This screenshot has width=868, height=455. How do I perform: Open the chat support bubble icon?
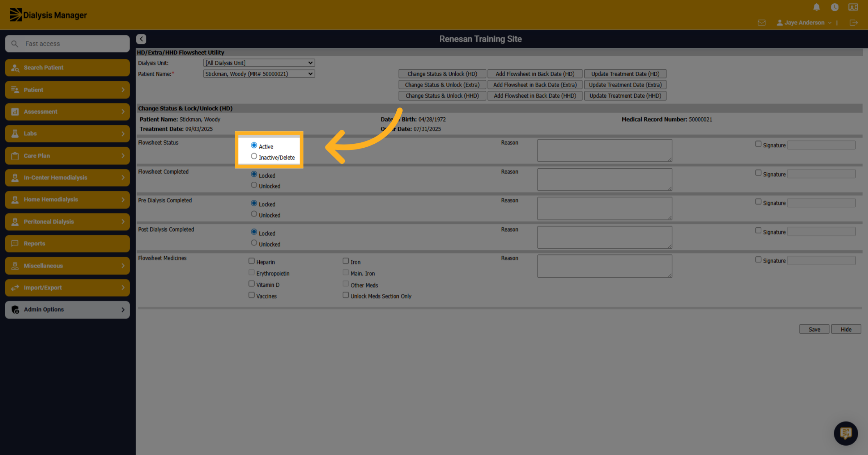(846, 433)
